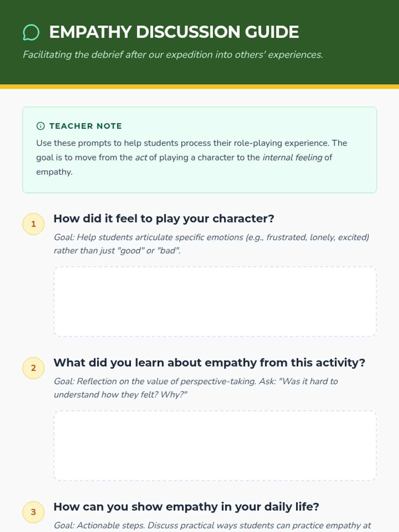Click the Teacher Note heading label
This screenshot has width=399, height=532.
point(85,126)
